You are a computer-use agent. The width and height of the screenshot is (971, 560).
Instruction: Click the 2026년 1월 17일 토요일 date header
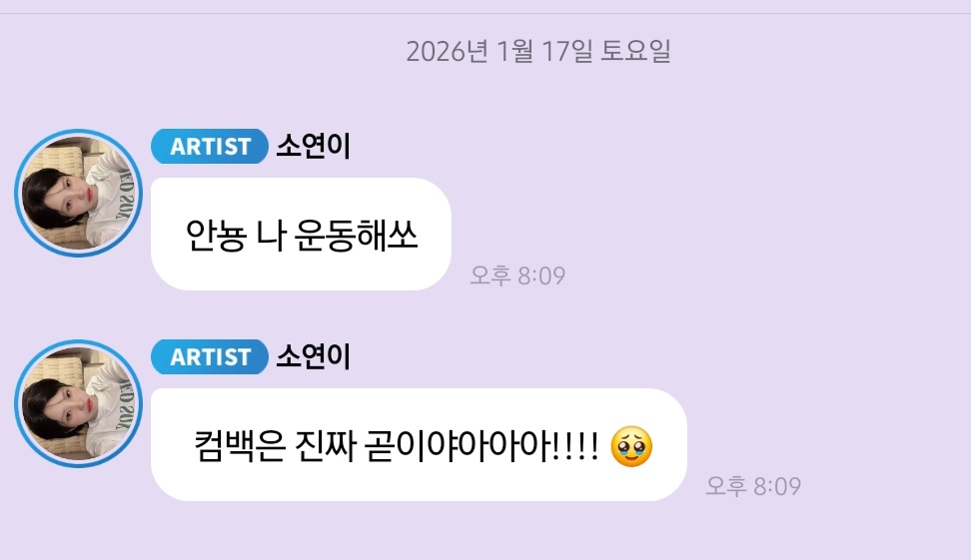538,51
